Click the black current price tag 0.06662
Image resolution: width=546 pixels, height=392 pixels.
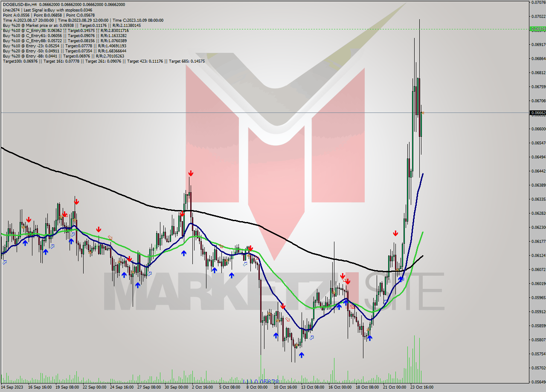point(537,113)
